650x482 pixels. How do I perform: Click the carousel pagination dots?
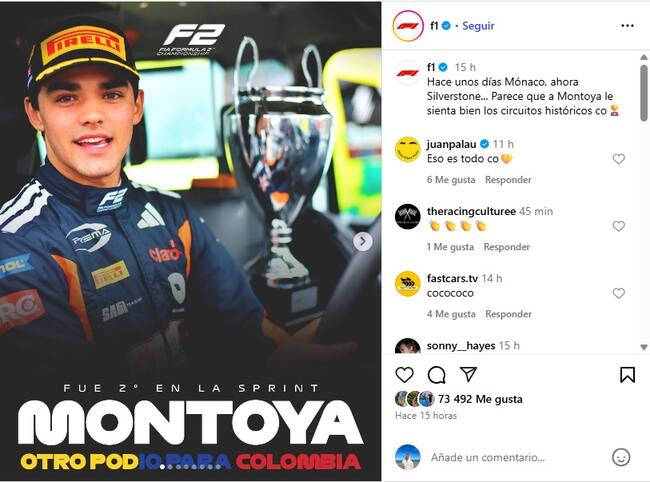191,467
